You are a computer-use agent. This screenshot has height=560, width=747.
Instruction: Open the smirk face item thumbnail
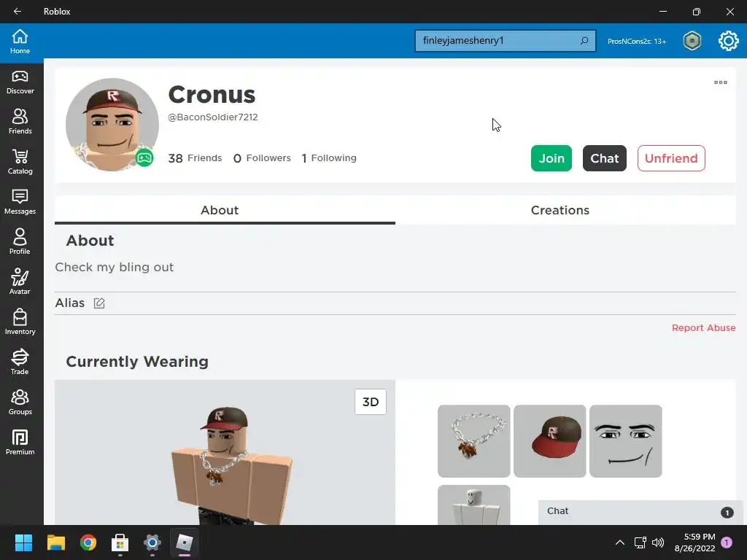point(625,441)
